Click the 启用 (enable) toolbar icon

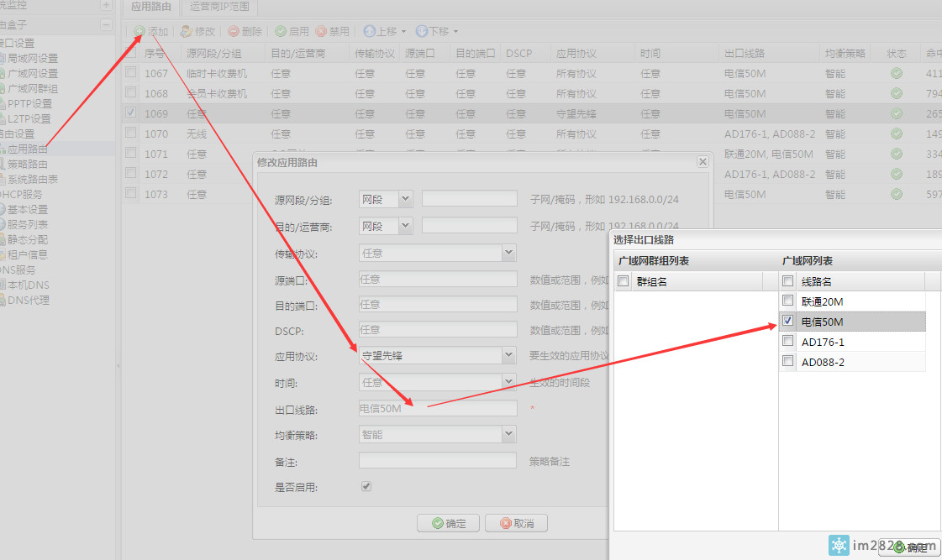point(281,31)
